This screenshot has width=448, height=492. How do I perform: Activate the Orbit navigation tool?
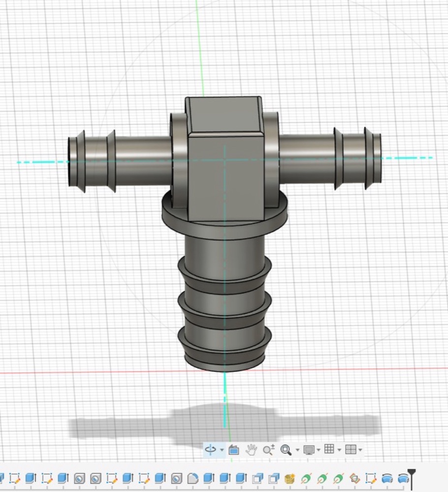pyautogui.click(x=210, y=450)
